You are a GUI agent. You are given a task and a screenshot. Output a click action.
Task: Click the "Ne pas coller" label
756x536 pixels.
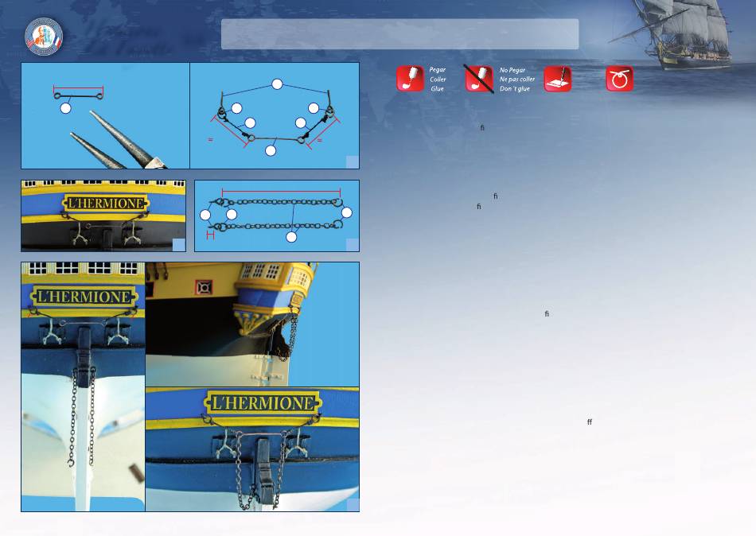tap(516, 79)
